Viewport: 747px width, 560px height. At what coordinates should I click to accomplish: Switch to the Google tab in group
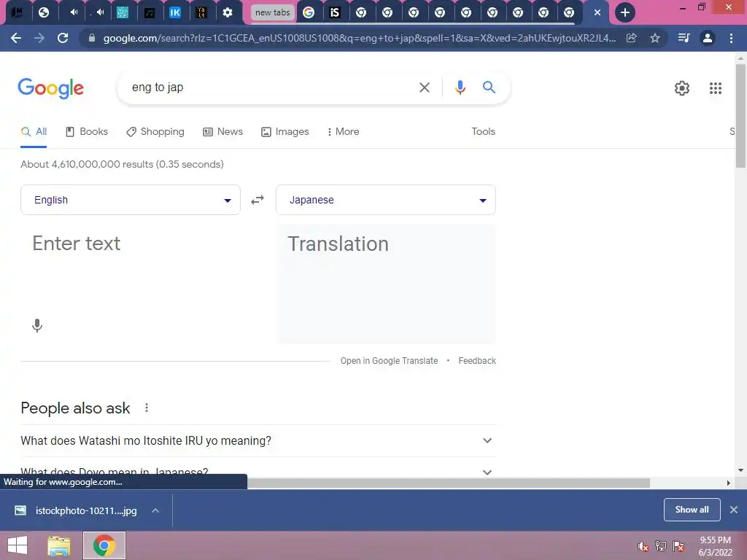(x=309, y=13)
